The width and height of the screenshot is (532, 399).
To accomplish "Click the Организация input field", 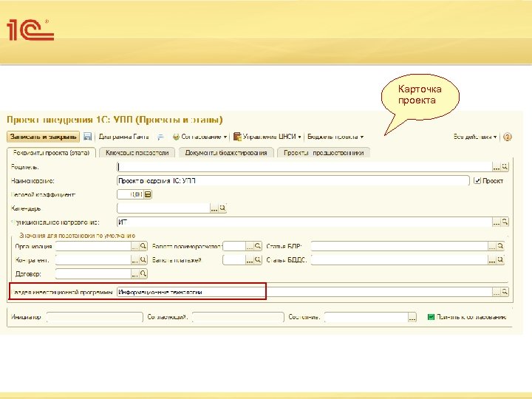I will click(x=93, y=246).
